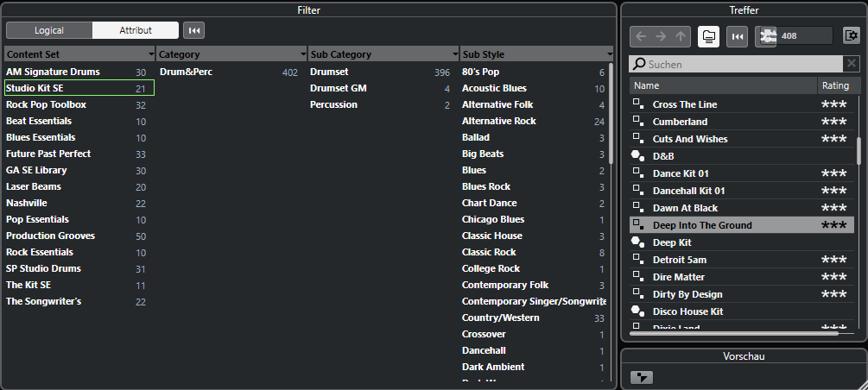Reset the Treffer results filter
This screenshot has width=868, height=390.
[x=738, y=35]
